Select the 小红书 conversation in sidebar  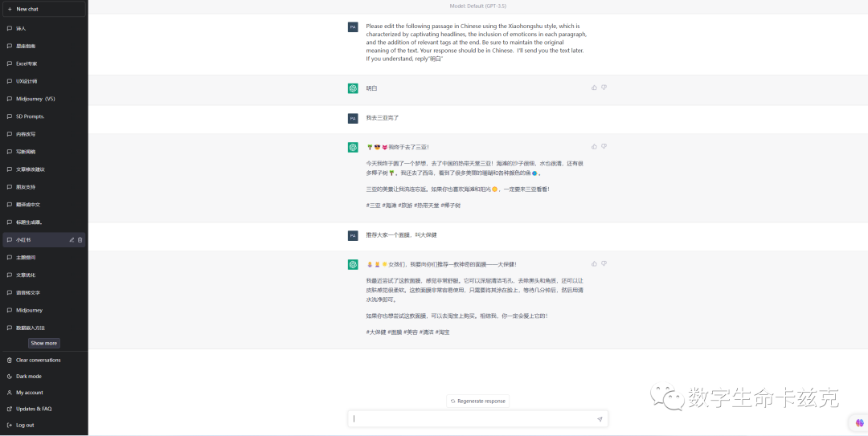[43, 239]
